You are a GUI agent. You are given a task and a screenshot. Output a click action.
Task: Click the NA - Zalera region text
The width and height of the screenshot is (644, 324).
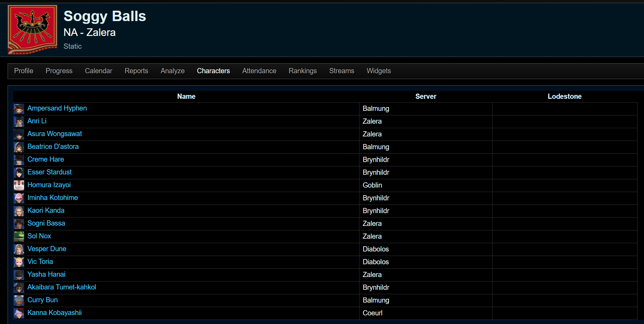(x=90, y=32)
